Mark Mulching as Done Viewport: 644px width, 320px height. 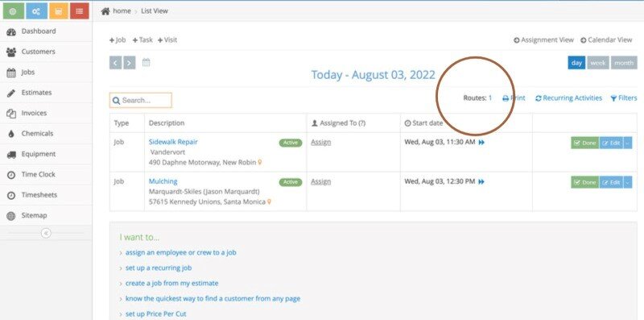585,182
